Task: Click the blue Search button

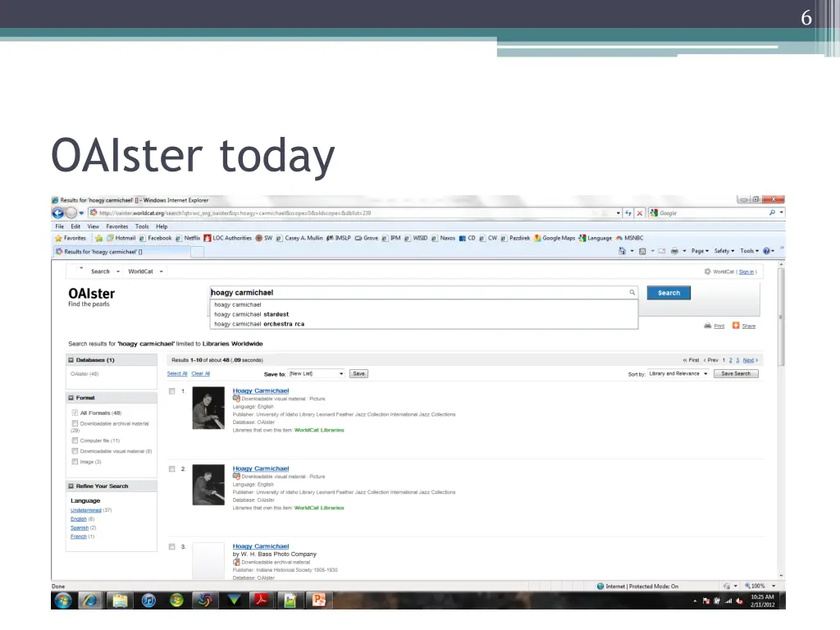Action: [669, 293]
